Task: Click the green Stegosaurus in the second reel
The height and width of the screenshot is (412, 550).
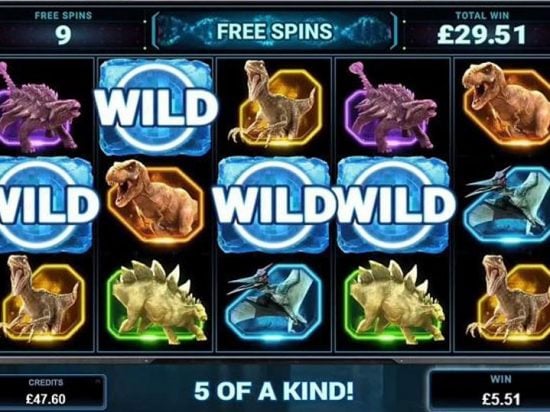Action: click(x=156, y=302)
